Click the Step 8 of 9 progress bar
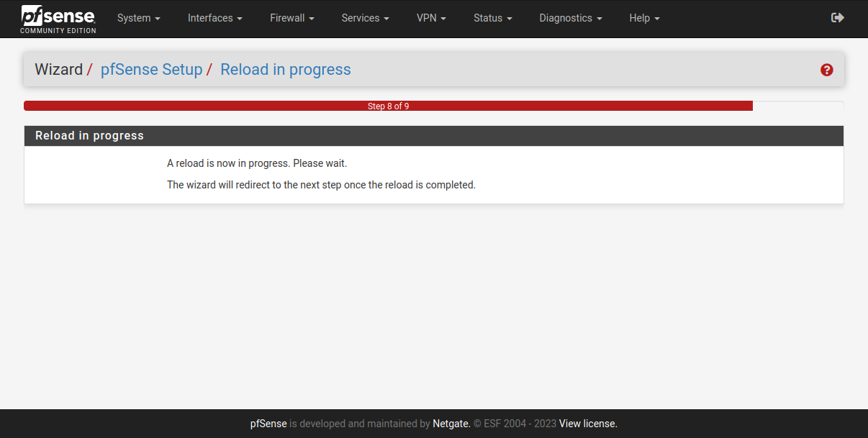 [x=389, y=106]
